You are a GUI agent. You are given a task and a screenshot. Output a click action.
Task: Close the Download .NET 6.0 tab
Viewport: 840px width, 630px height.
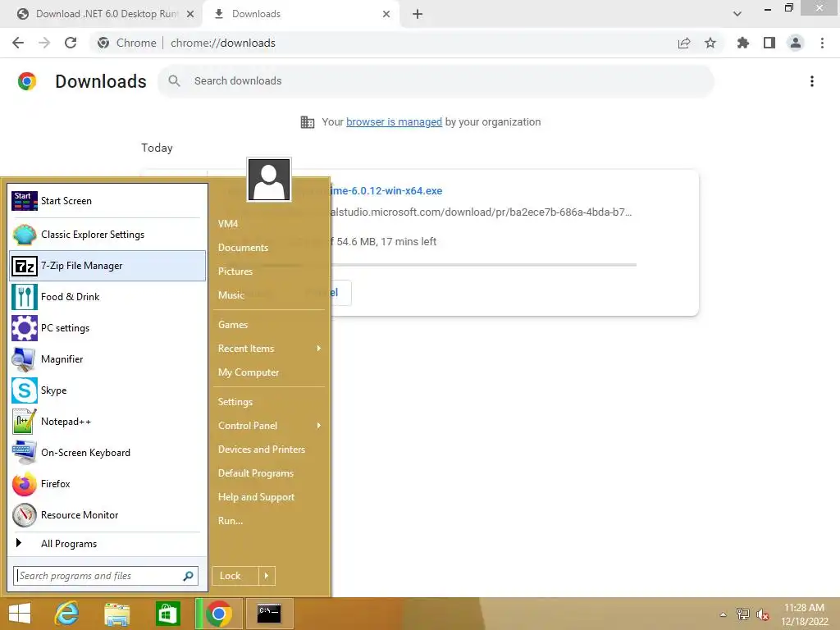[x=190, y=14]
